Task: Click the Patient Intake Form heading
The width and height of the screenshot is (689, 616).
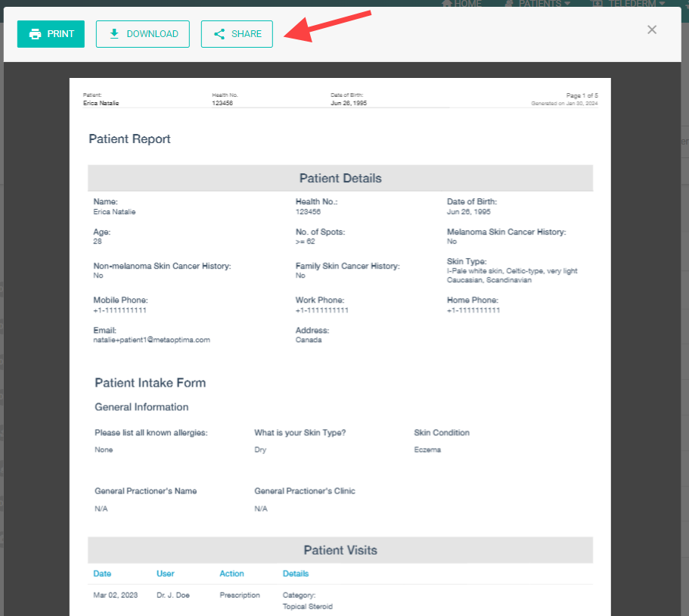Action: click(x=151, y=382)
